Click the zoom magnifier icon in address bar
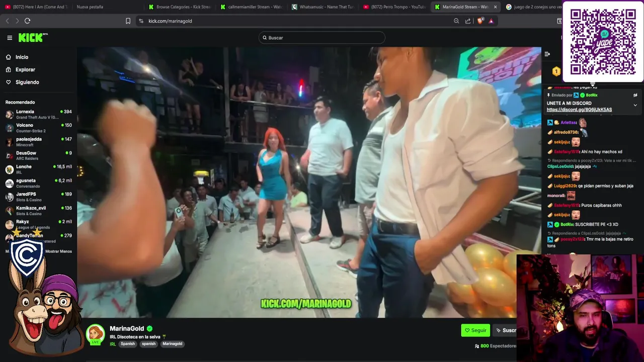The image size is (644, 362). (x=456, y=21)
